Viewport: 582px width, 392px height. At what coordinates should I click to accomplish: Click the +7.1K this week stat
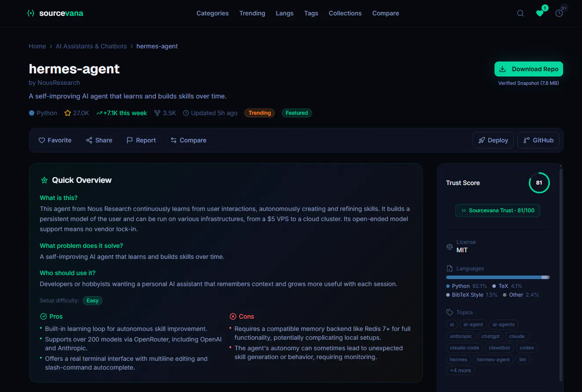[x=122, y=113]
